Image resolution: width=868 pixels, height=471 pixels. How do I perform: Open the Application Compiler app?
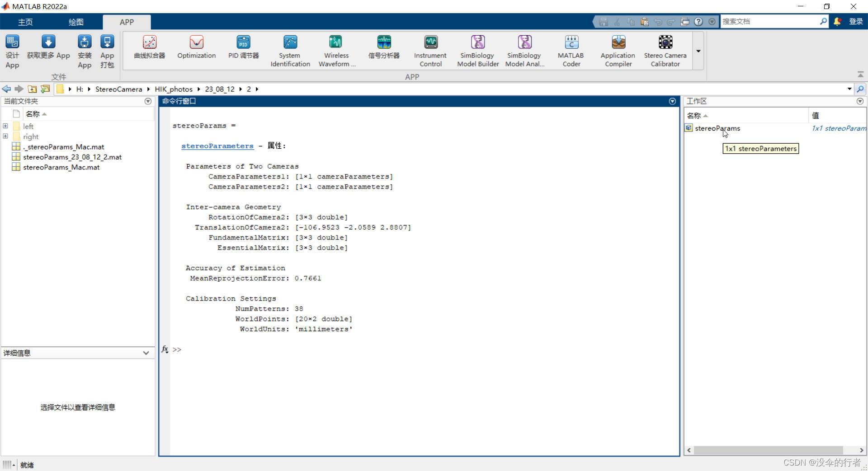(x=618, y=51)
